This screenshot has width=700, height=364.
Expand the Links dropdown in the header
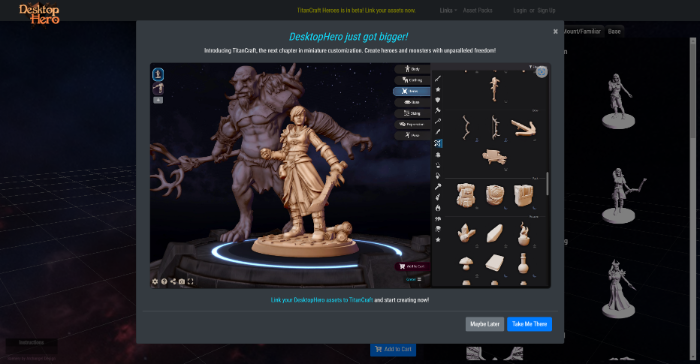(448, 10)
